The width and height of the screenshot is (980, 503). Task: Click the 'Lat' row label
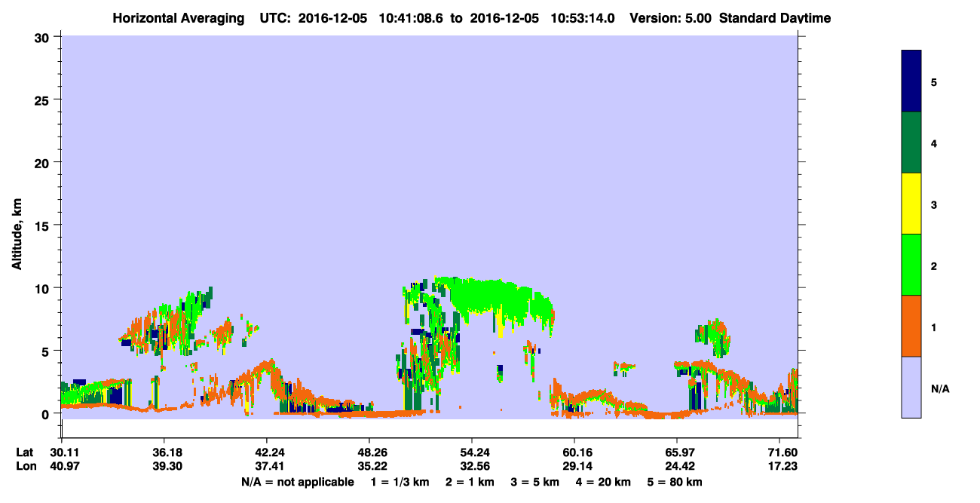[x=24, y=452]
